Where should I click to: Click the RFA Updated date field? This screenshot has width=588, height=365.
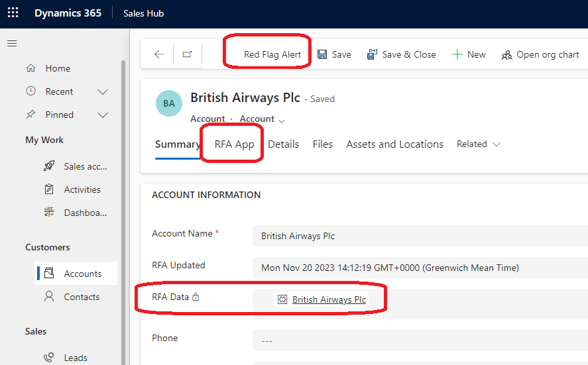(x=420, y=268)
